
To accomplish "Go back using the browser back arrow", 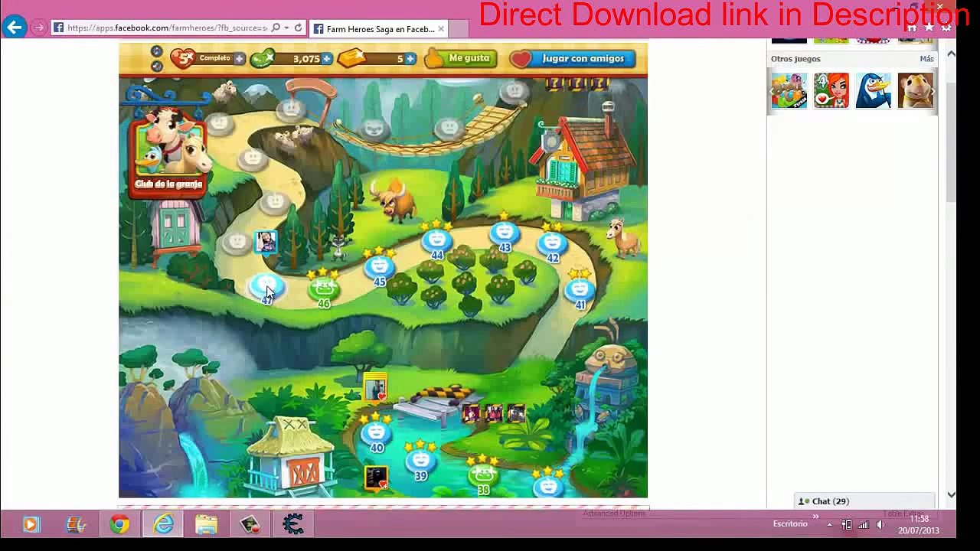I will pyautogui.click(x=14, y=28).
